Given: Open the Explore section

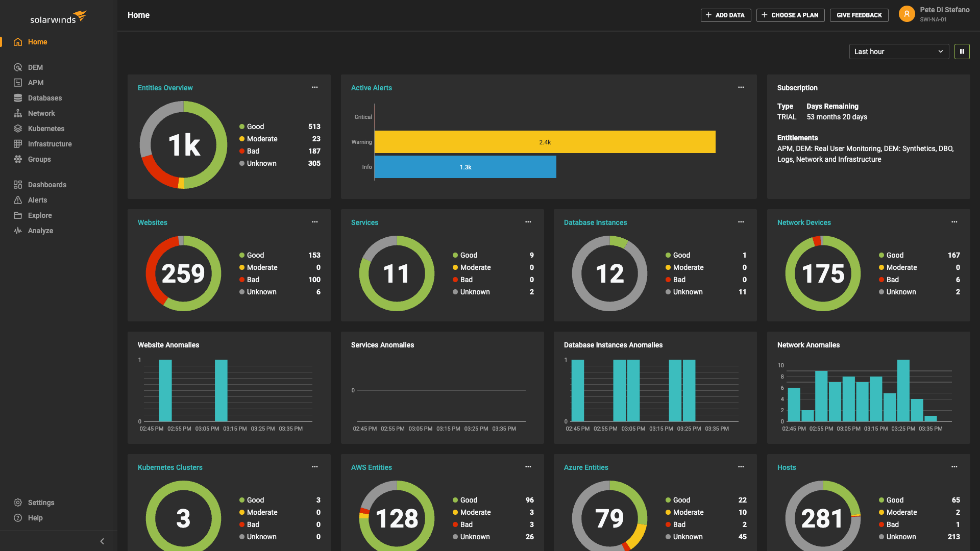Looking at the screenshot, I should (x=39, y=215).
